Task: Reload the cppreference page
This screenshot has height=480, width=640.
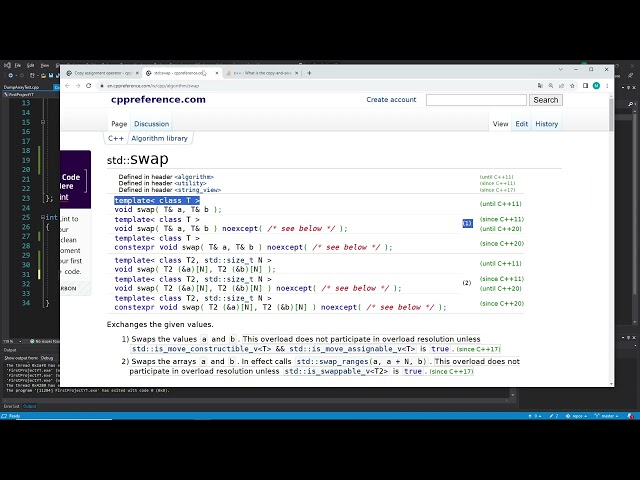Action: (89, 86)
